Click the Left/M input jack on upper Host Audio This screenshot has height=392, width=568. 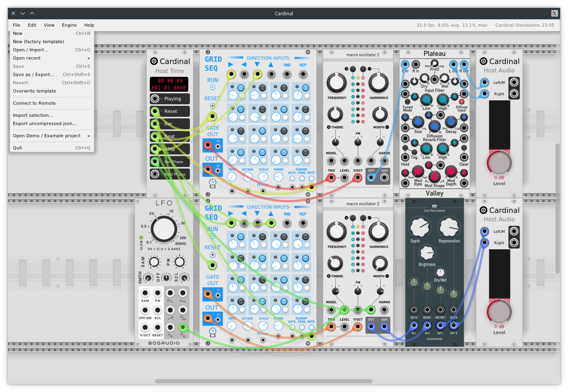pyautogui.click(x=485, y=82)
